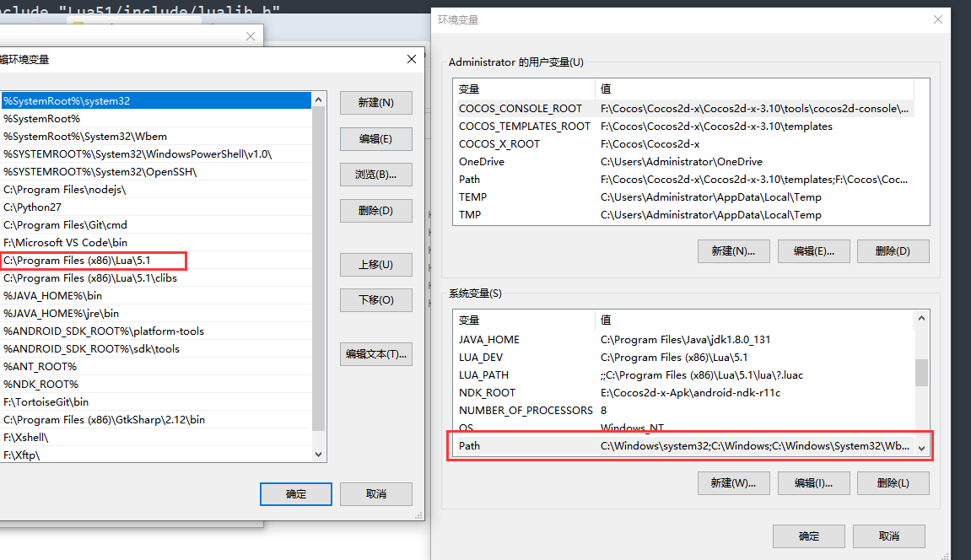Select the system Path variable row
The height and width of the screenshot is (560, 971).
tap(684, 446)
